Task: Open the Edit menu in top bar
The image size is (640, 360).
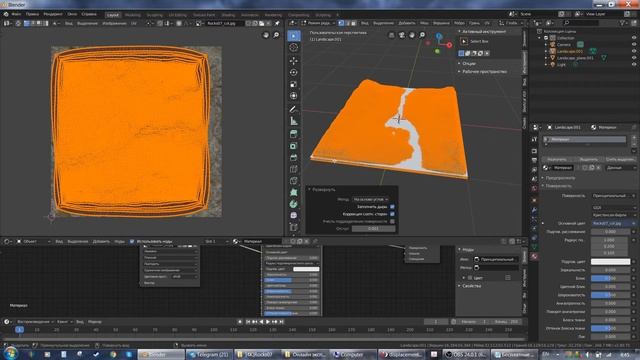Action: (32, 14)
